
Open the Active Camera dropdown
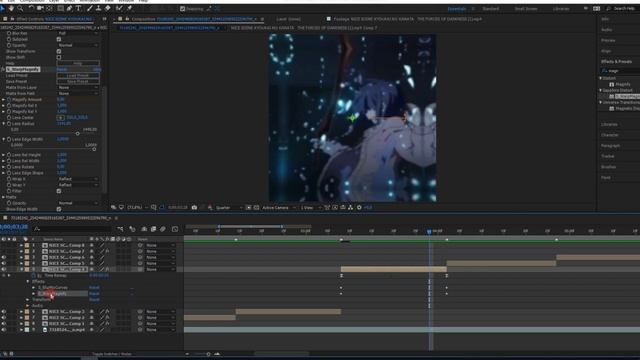click(279, 207)
